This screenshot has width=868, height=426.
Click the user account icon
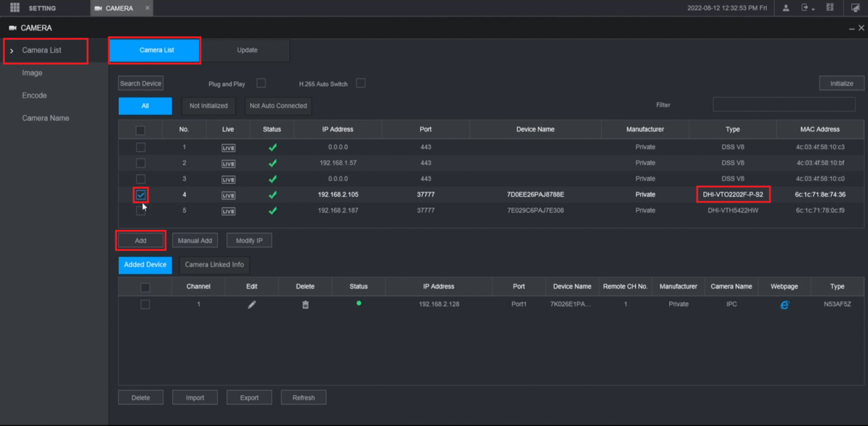[786, 8]
